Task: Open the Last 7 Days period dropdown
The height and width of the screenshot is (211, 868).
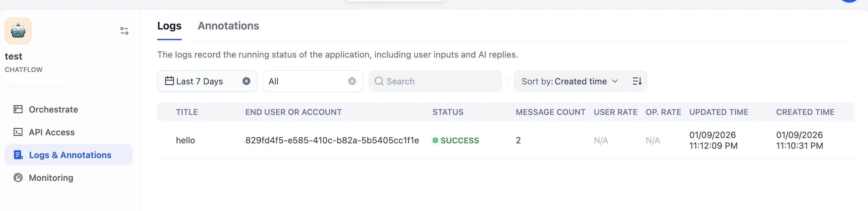Action: point(199,81)
